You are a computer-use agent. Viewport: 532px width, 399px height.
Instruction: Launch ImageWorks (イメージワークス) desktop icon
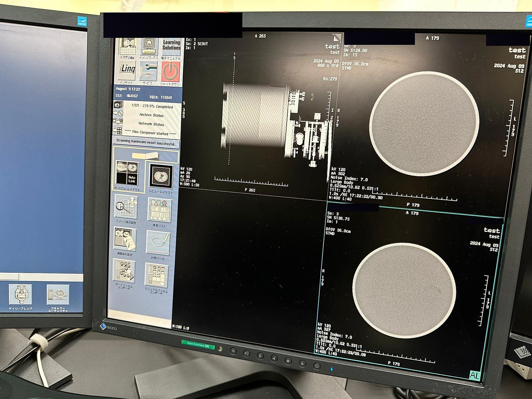tap(149, 47)
